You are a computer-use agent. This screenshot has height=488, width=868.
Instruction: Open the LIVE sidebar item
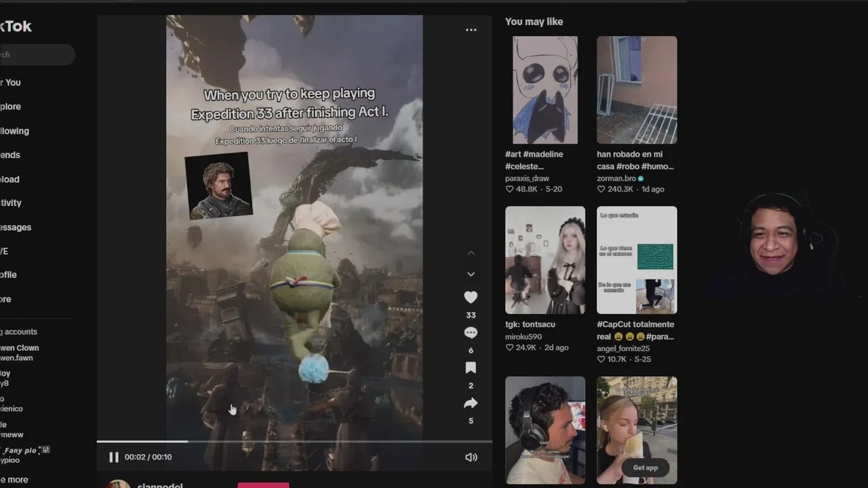[4, 251]
